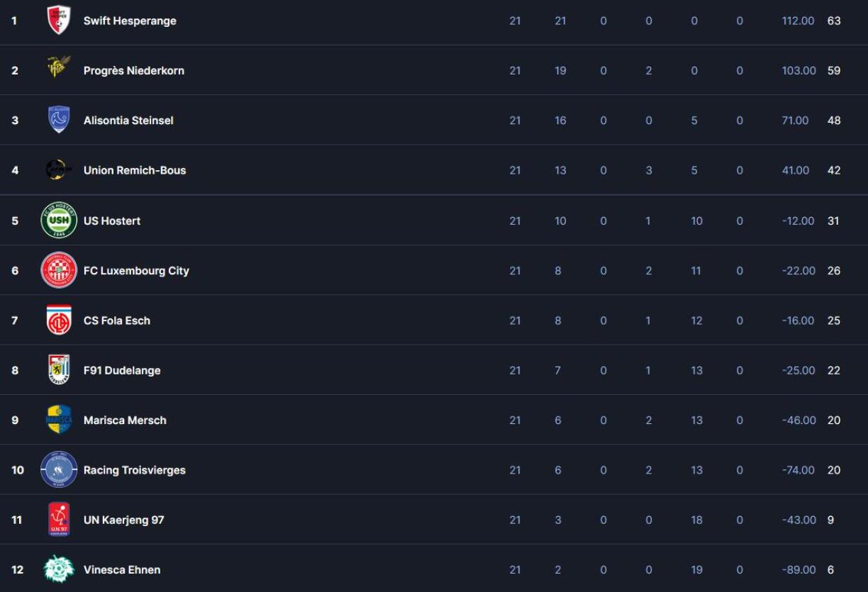Image resolution: width=868 pixels, height=592 pixels.
Task: Click the F91 Dudelange club crest
Action: click(59, 370)
